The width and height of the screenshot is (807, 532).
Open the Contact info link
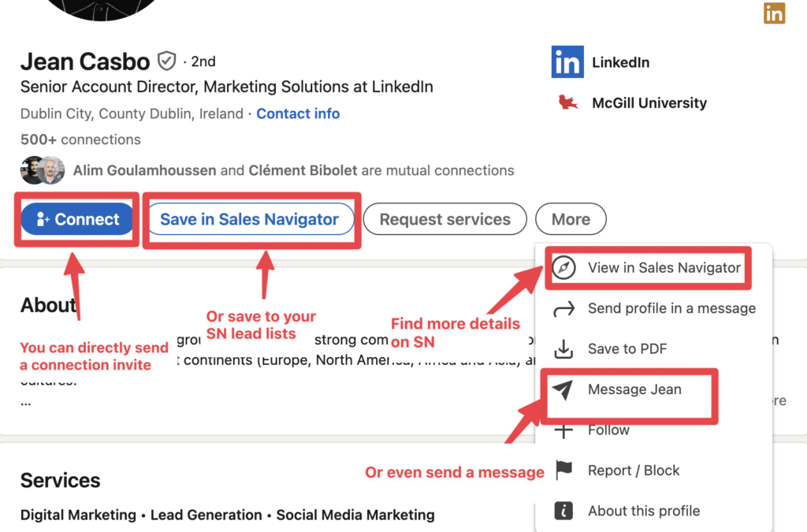click(298, 113)
